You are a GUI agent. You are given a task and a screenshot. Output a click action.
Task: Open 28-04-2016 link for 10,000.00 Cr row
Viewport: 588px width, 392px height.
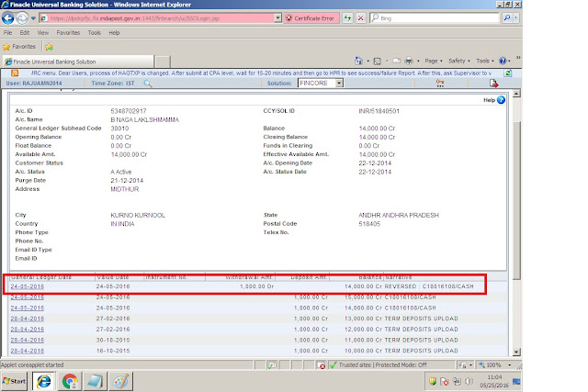[x=27, y=351]
